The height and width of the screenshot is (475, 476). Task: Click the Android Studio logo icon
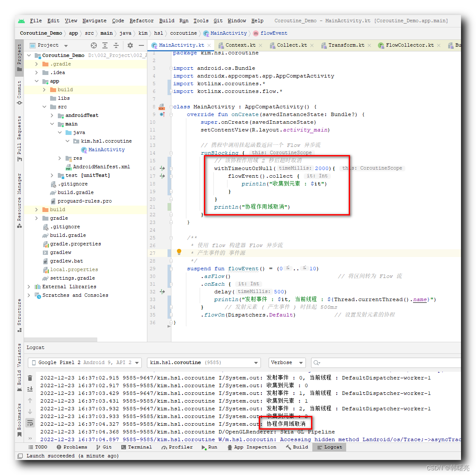pos(21,21)
